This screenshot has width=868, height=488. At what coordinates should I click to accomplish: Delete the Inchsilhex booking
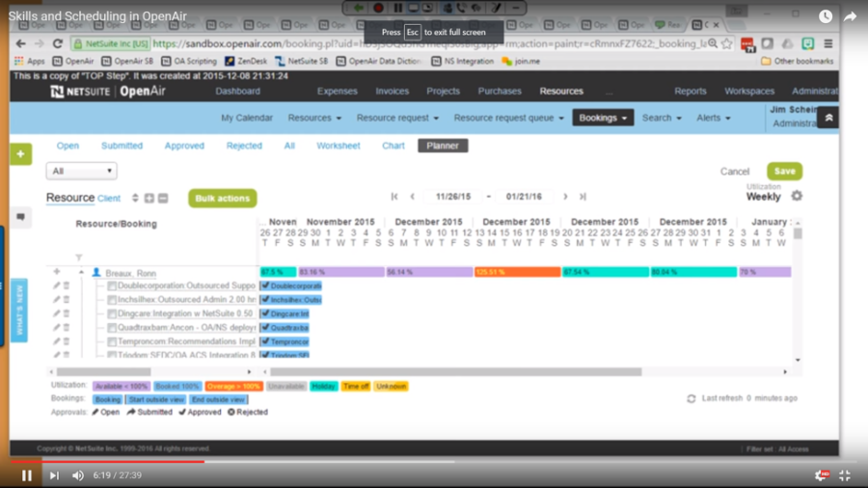pos(67,299)
